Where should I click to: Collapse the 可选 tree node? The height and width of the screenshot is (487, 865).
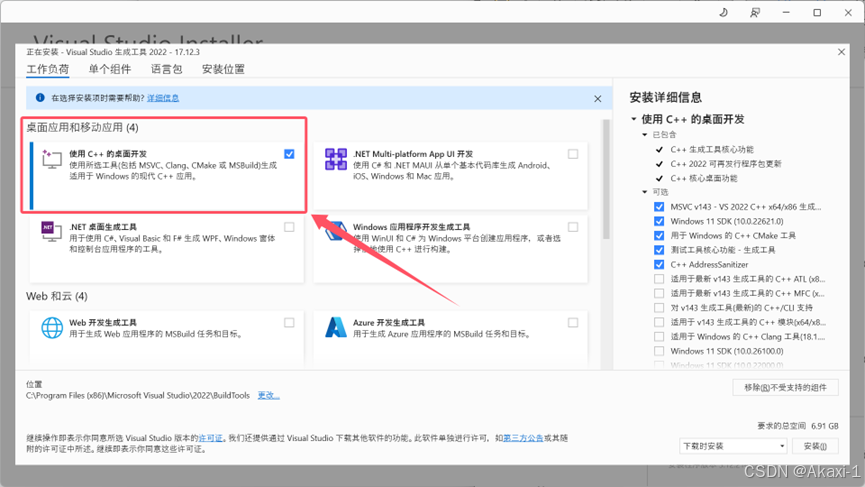coord(644,192)
